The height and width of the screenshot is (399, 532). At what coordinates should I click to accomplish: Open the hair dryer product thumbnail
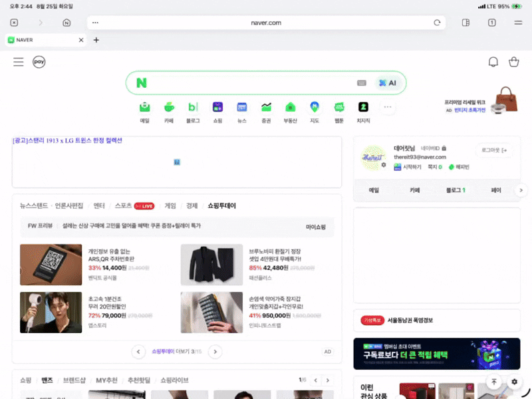coord(51,313)
